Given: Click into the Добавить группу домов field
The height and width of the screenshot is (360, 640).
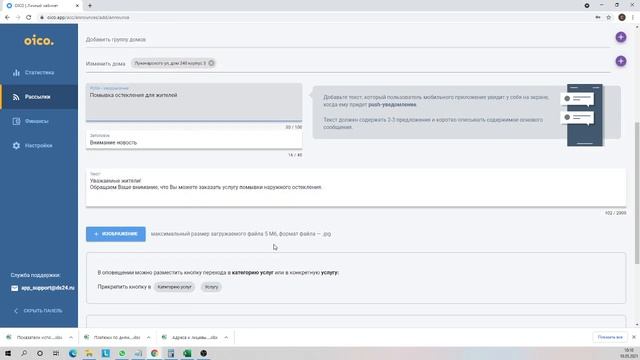Looking at the screenshot, I should click(x=348, y=40).
